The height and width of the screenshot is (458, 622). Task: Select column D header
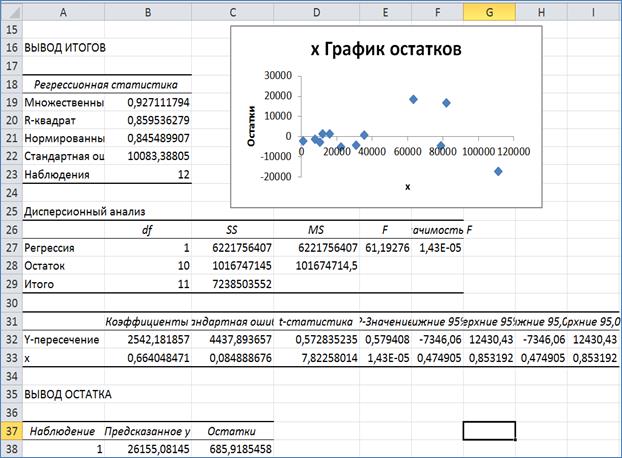316,11
